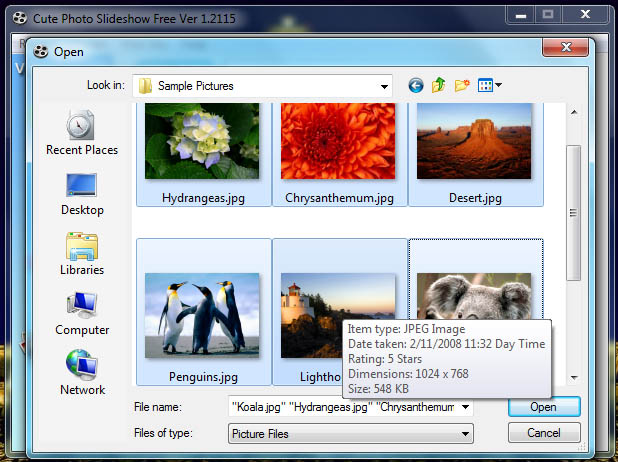
Task: Select the Koala picture thumbnail
Action: (x=474, y=296)
